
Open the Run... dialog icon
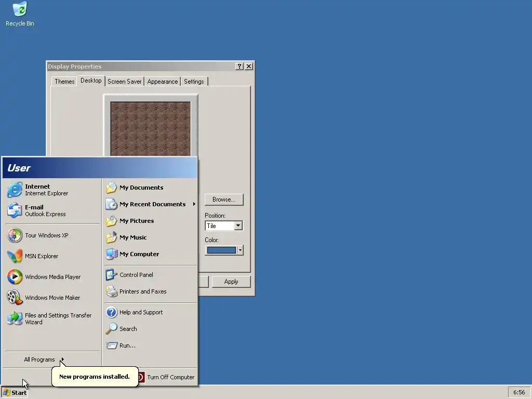pos(111,345)
